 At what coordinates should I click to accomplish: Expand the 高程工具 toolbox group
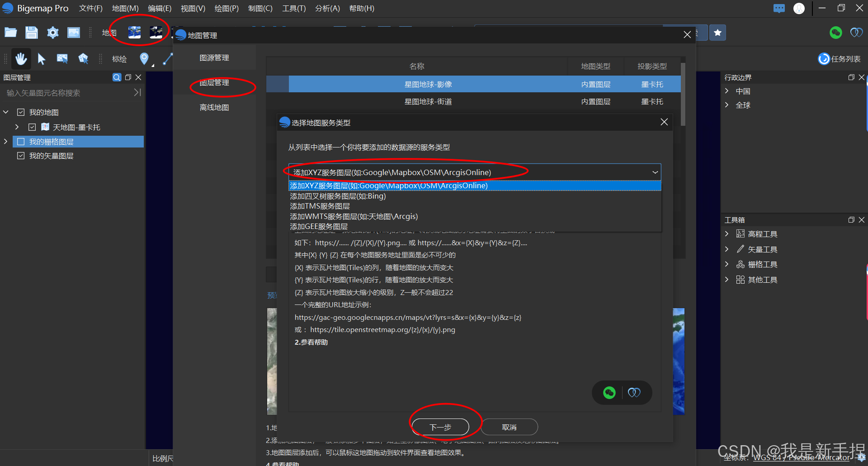click(727, 234)
